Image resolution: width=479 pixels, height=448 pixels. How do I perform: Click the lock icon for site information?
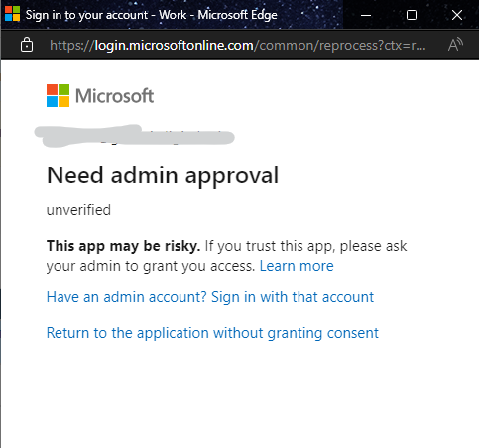[27, 45]
